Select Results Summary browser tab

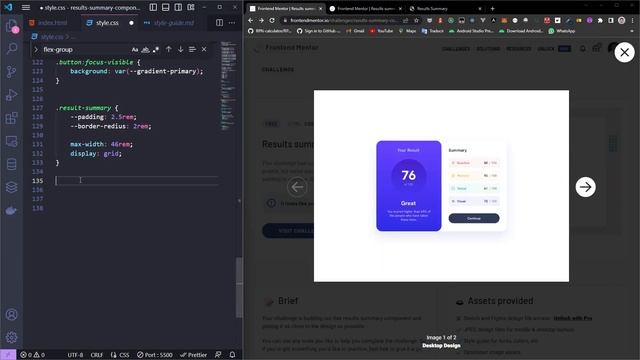pyautogui.click(x=445, y=8)
